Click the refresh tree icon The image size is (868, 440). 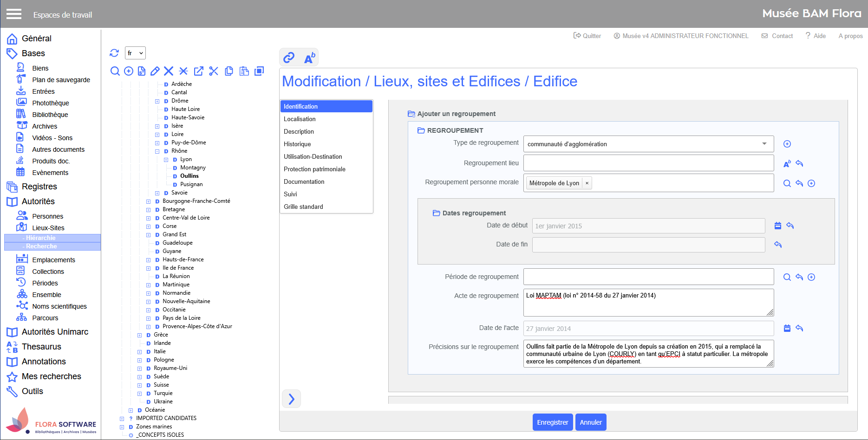pos(114,53)
